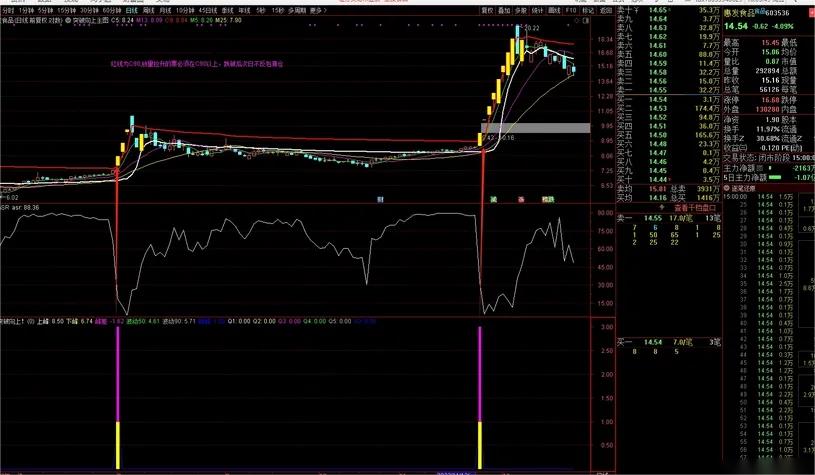Click the 减 marker below the chart
The height and width of the screenshot is (475, 815).
[493, 199]
